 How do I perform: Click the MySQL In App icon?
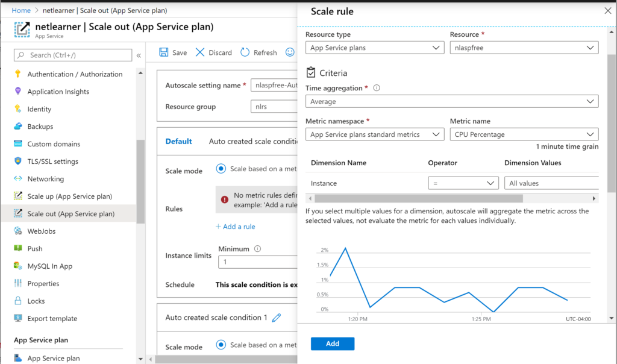click(17, 266)
